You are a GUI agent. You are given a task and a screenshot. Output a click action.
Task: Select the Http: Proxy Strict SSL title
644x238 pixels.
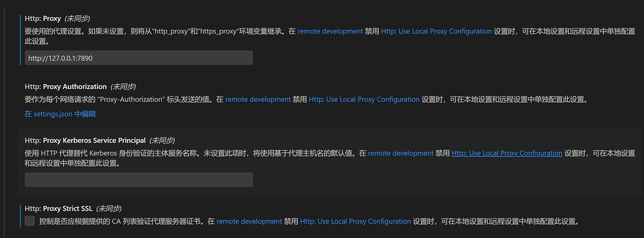(58, 208)
